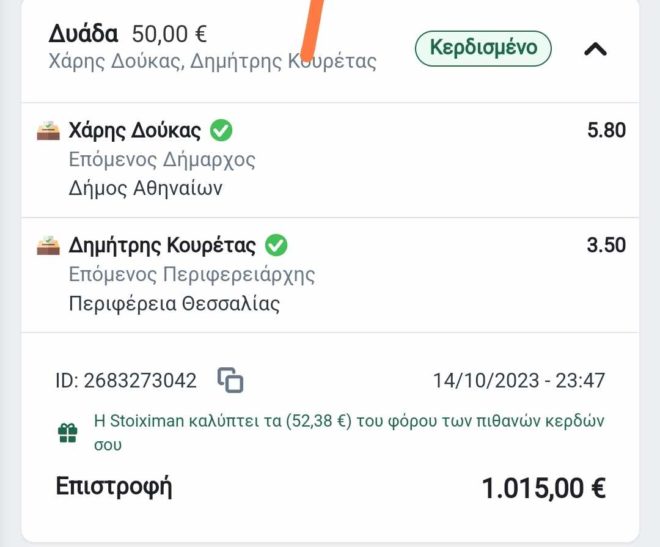
Task: Click the 3.50 odds value
Action: click(x=606, y=246)
